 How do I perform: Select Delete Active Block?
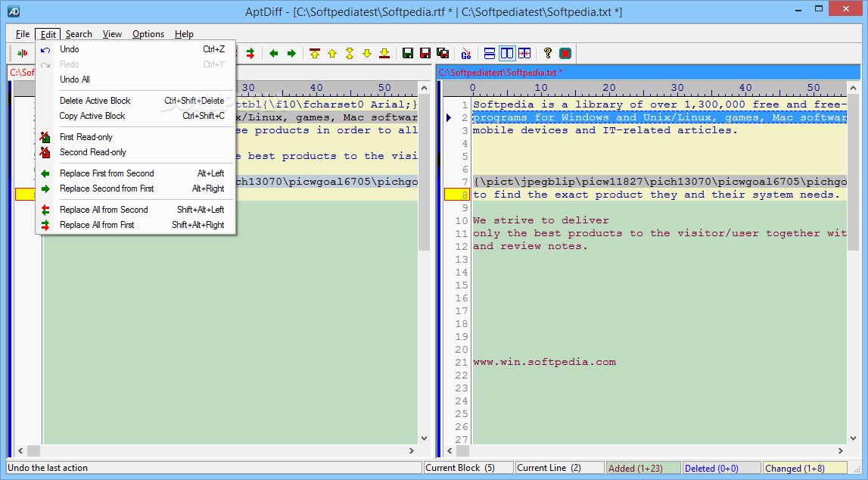point(135,100)
